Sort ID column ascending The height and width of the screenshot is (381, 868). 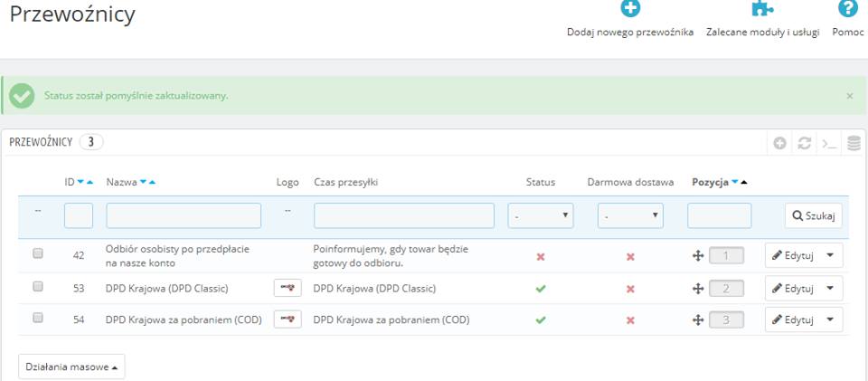click(90, 182)
